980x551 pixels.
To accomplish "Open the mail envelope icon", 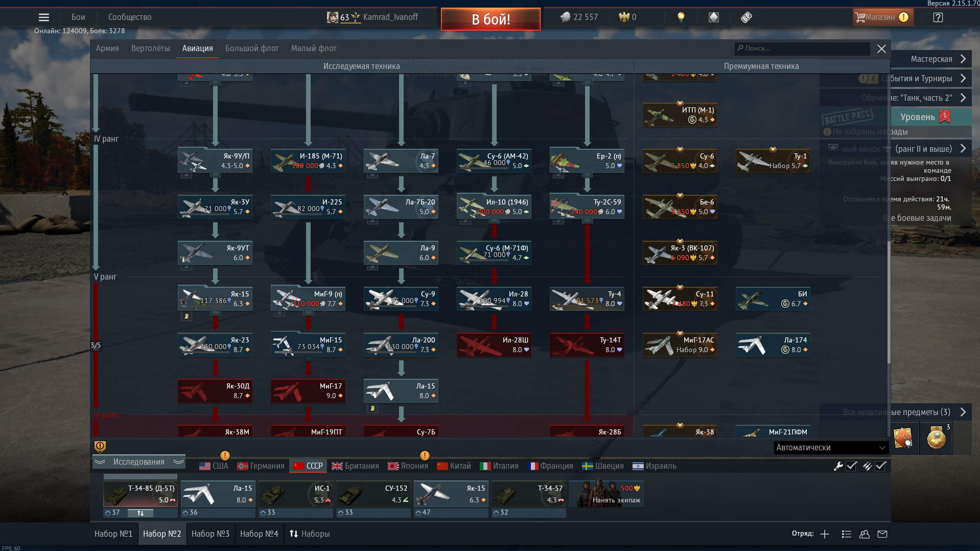I will 882,534.
